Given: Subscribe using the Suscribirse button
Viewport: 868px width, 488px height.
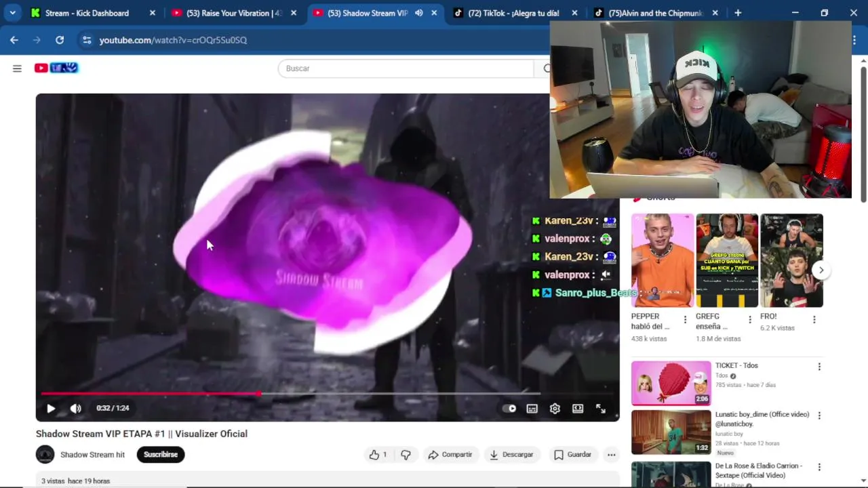Looking at the screenshot, I should pyautogui.click(x=161, y=454).
